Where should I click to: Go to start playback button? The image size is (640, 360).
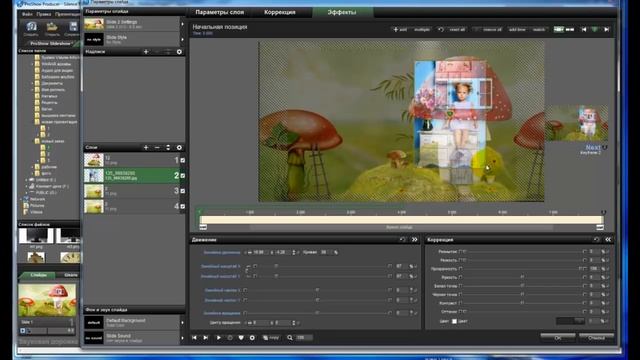(194, 338)
